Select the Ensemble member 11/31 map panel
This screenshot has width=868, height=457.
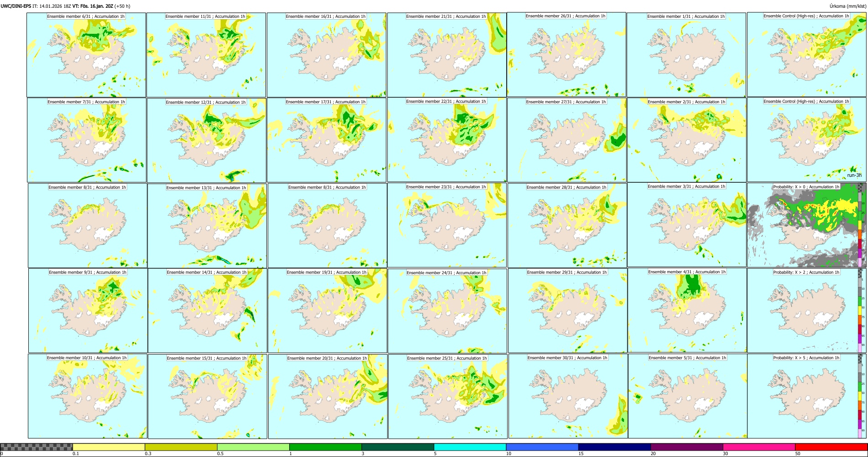coord(206,55)
